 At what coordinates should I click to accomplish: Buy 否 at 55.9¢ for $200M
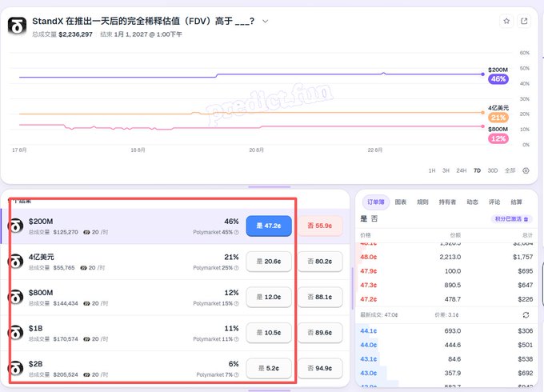tap(320, 226)
